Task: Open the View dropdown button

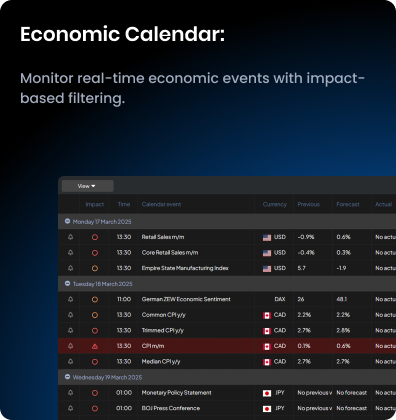Action: (x=87, y=186)
